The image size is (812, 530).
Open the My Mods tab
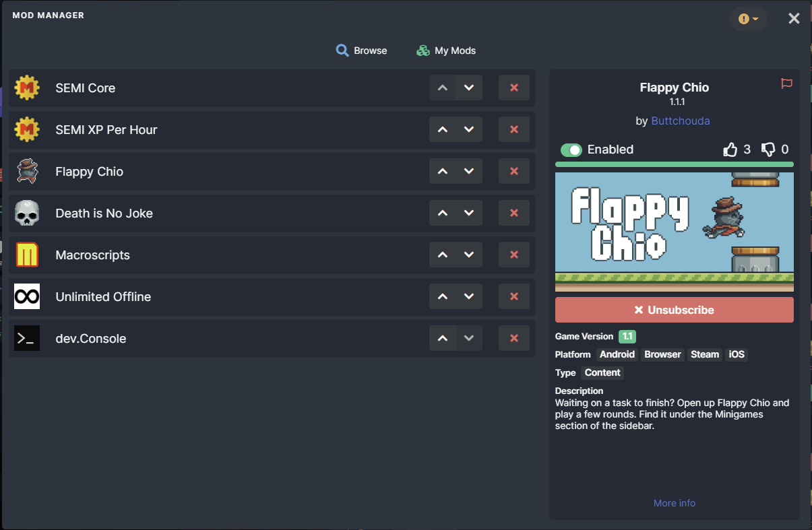pos(446,51)
